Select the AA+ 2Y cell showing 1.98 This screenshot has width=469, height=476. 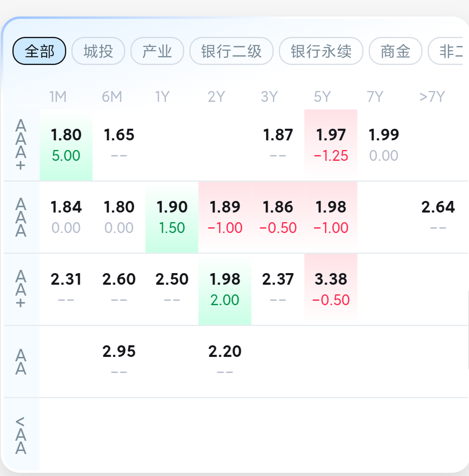tap(225, 289)
